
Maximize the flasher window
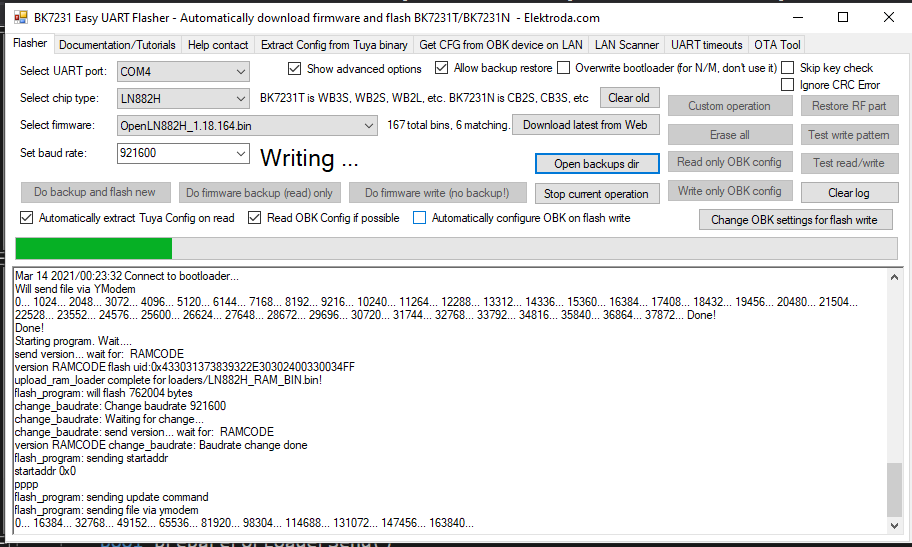click(843, 17)
